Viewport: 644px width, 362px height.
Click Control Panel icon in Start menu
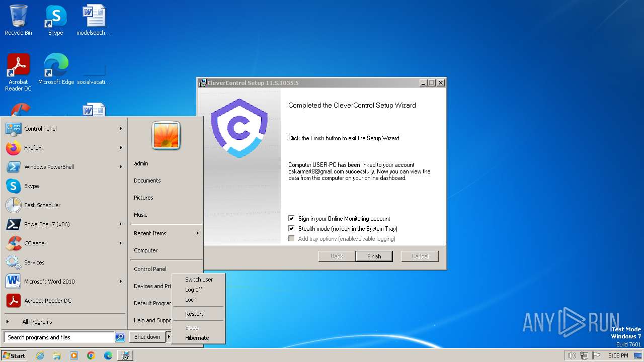pyautogui.click(x=14, y=129)
